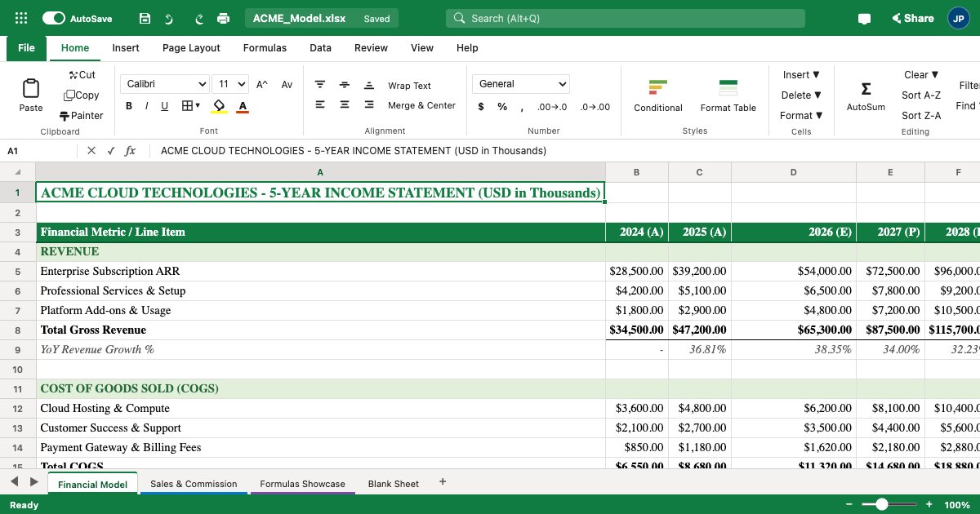Switch to Sales & Commission sheet
The width and height of the screenshot is (980, 514).
[194, 484]
